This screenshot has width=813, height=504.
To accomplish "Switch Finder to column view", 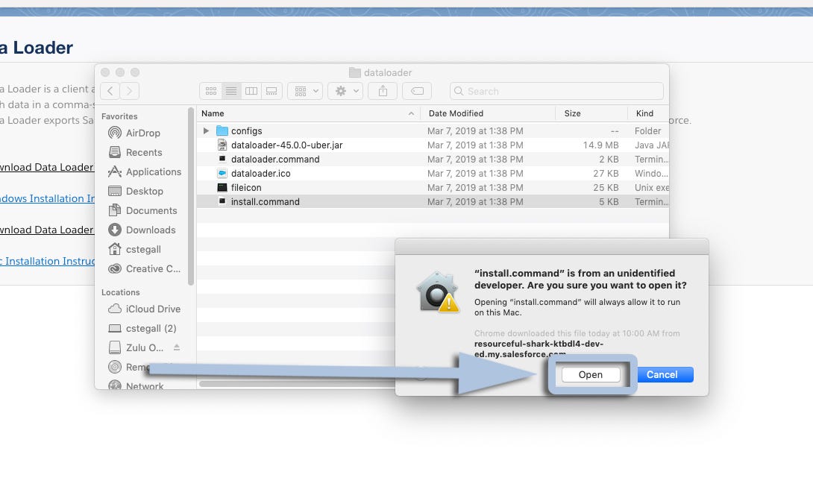I will pos(251,91).
